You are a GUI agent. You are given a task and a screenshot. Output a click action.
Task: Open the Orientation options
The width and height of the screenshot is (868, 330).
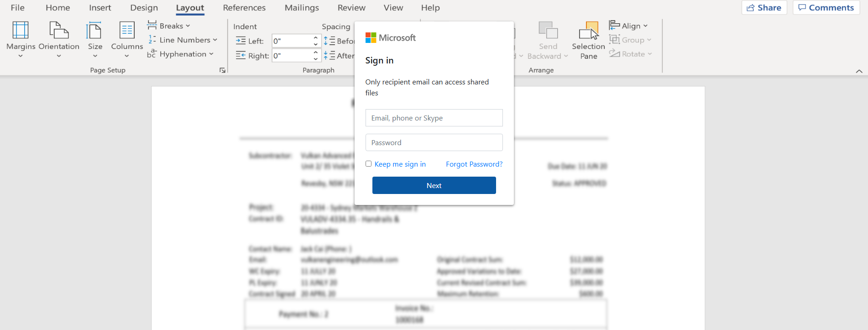pyautogui.click(x=59, y=40)
